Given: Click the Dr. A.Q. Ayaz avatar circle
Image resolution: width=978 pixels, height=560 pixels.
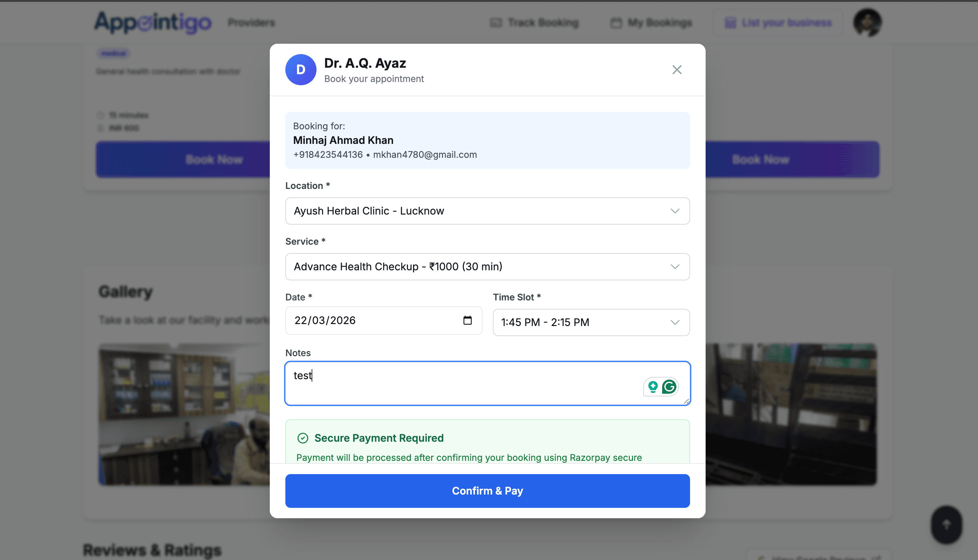Looking at the screenshot, I should (x=301, y=70).
